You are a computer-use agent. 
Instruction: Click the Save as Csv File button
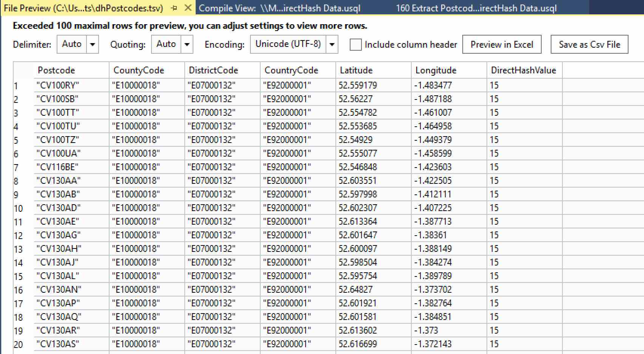point(590,44)
